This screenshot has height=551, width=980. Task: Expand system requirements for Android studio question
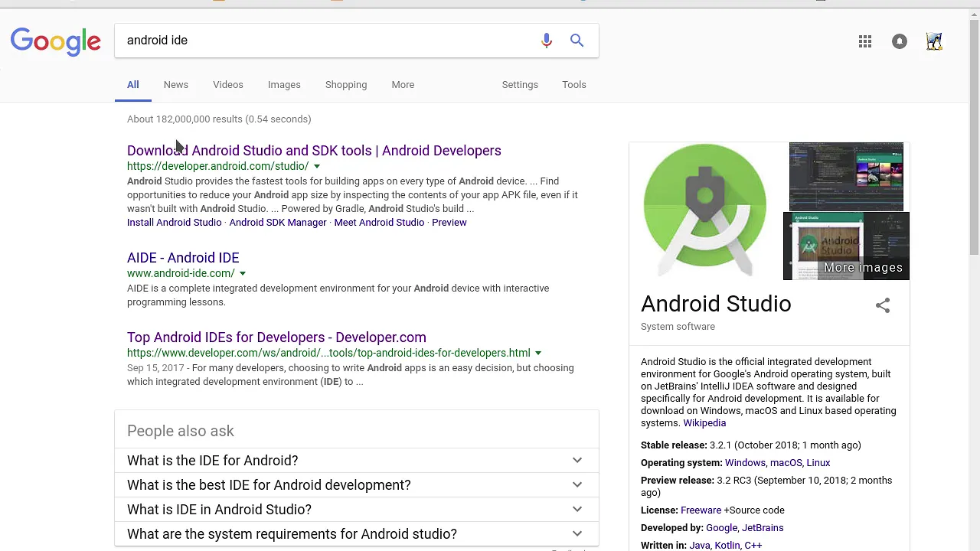point(357,534)
